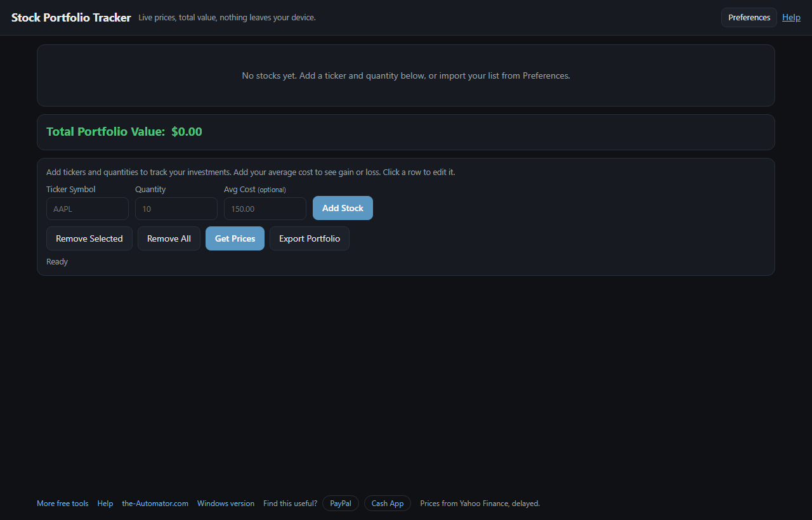Open the Preferences button
This screenshot has width=812, height=520.
coord(749,18)
